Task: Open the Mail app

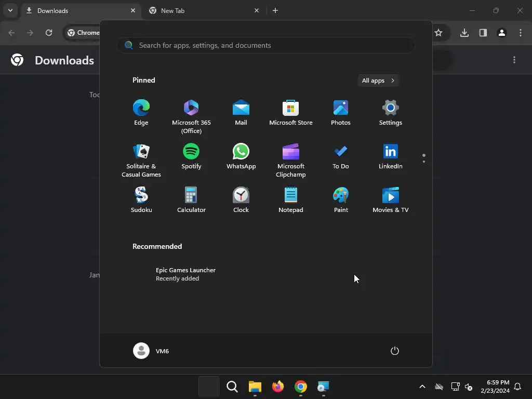Action: coord(241,113)
